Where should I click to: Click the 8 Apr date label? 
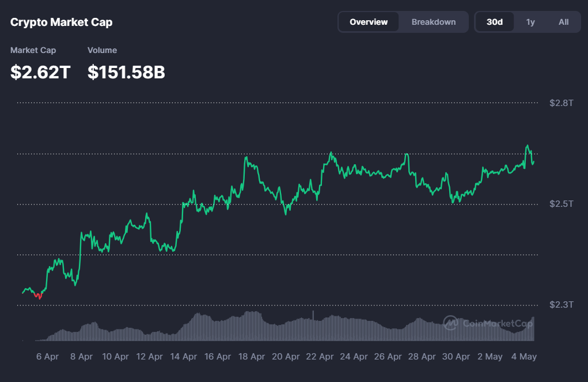(81, 357)
